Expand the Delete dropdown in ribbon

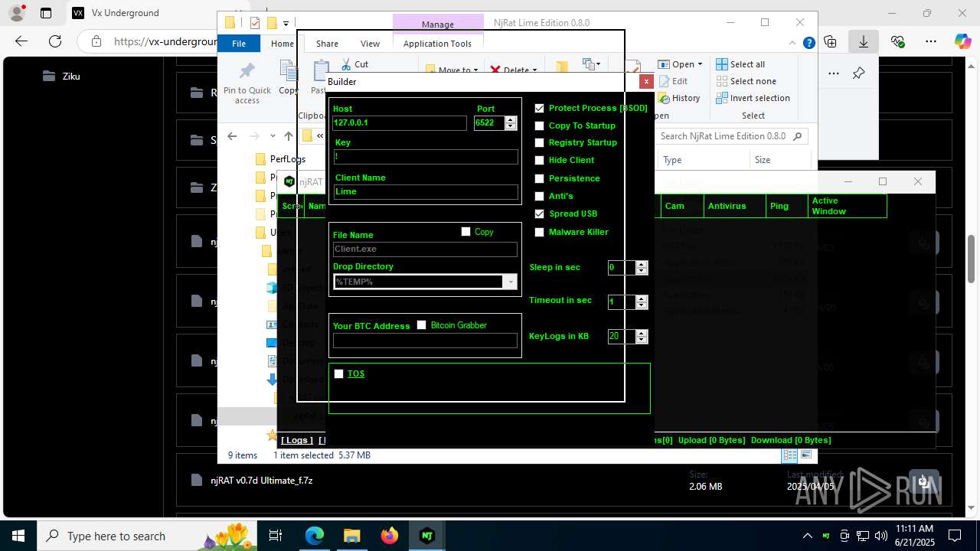[x=535, y=70]
